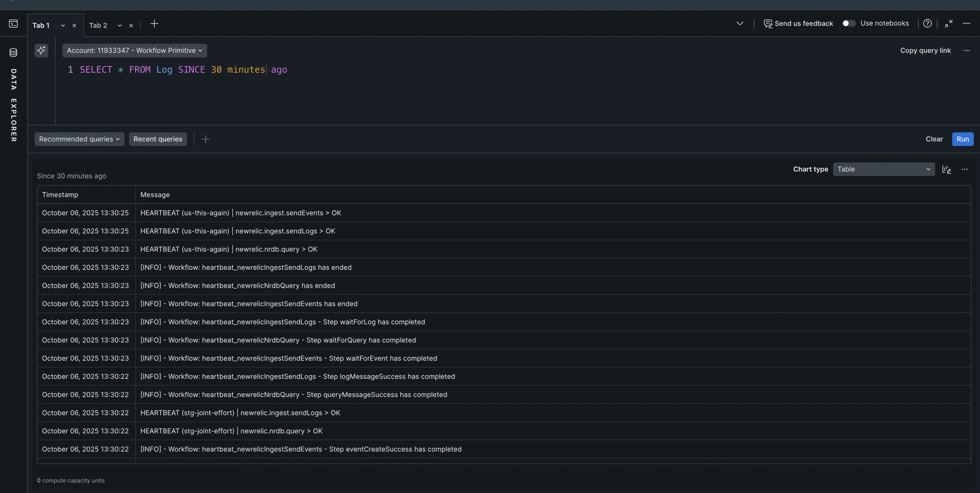Screen dimensions: 980x493
Task: Open the help question mark icon
Action: 927,23
